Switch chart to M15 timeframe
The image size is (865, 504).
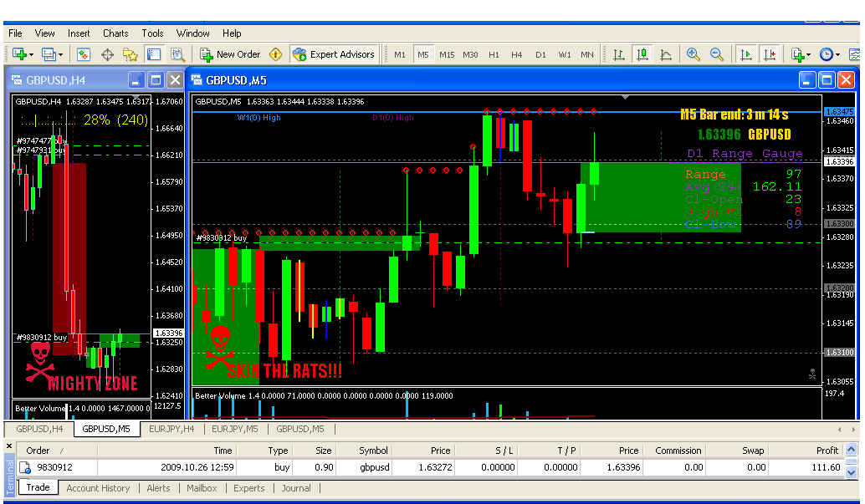(447, 54)
